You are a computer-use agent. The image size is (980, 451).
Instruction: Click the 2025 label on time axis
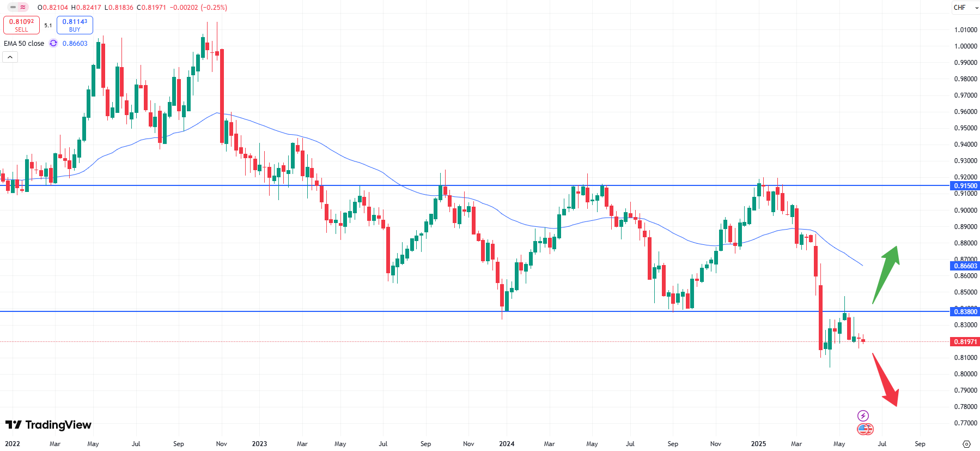[x=758, y=444]
